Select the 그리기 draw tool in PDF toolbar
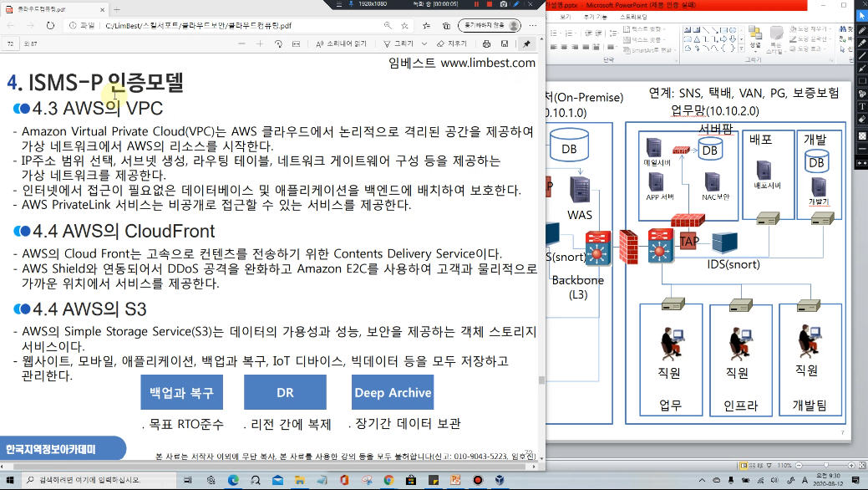This screenshot has height=490, width=868. tap(398, 43)
